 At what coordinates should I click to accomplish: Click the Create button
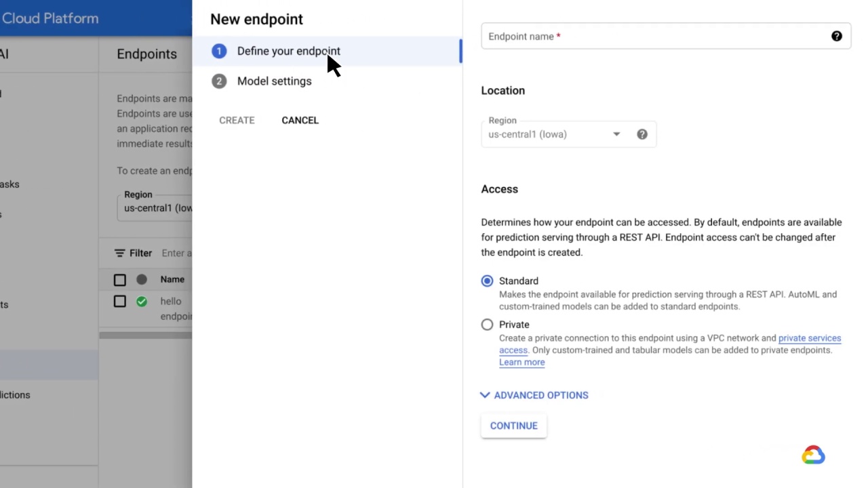pos(237,120)
